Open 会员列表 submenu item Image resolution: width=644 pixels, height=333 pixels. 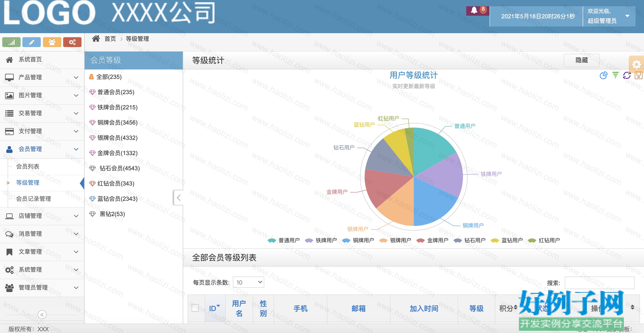coord(28,167)
